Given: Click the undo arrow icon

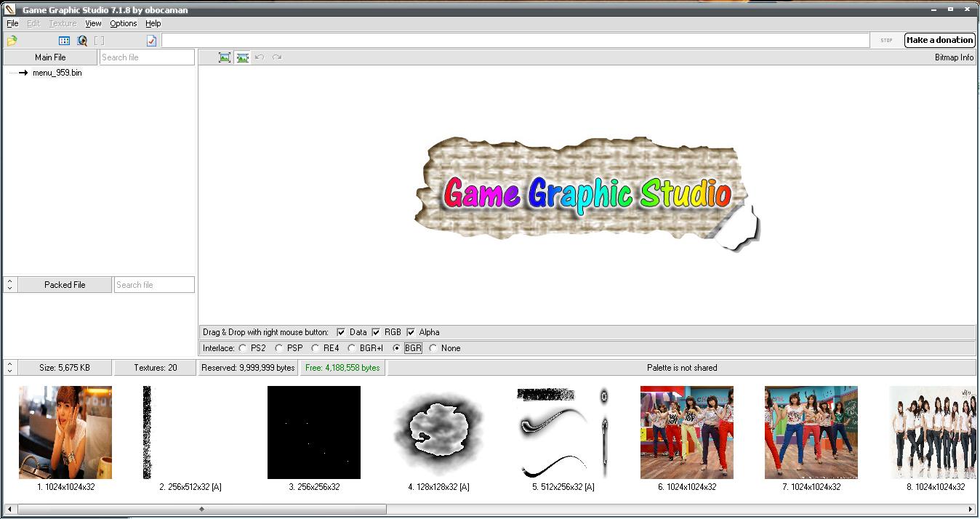Looking at the screenshot, I should 260,57.
